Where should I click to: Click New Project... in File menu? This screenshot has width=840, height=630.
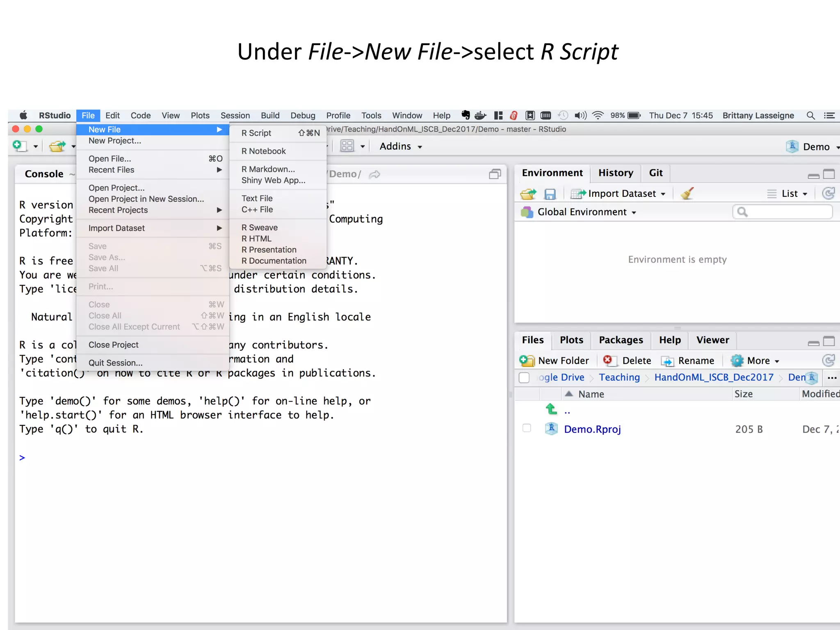click(153, 141)
